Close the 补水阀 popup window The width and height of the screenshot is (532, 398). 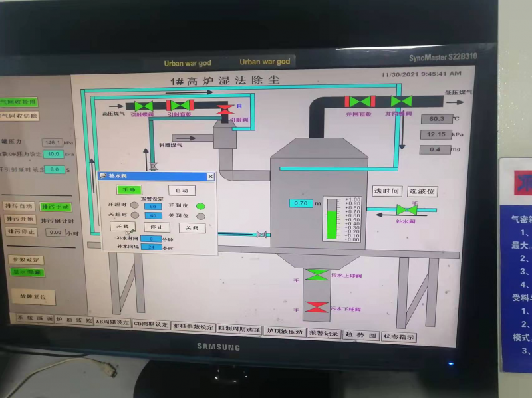210,177
